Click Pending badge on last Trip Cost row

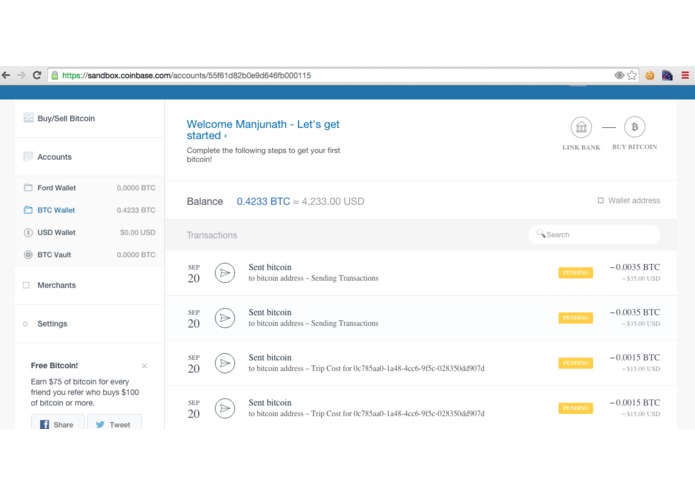tap(575, 408)
